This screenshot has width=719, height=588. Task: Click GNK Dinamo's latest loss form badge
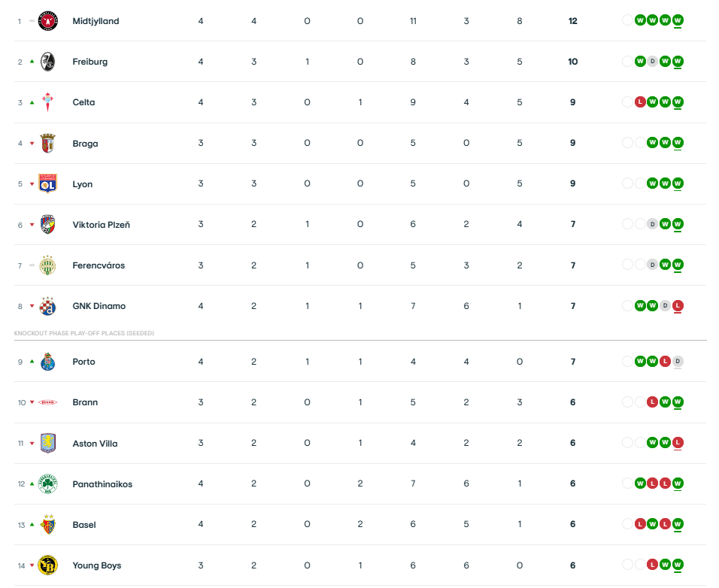[678, 306]
